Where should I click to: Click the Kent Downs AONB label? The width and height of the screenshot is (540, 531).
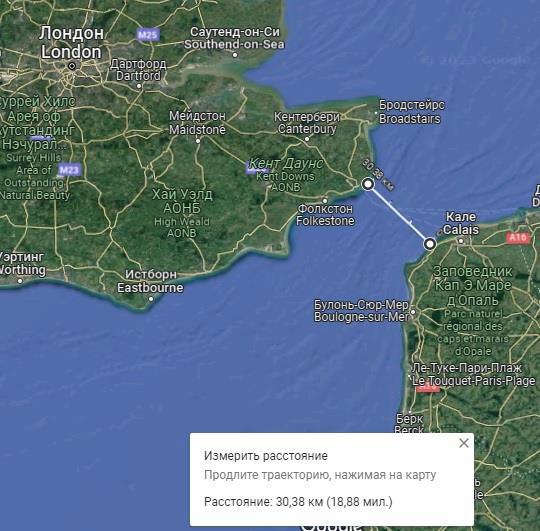coord(285,175)
